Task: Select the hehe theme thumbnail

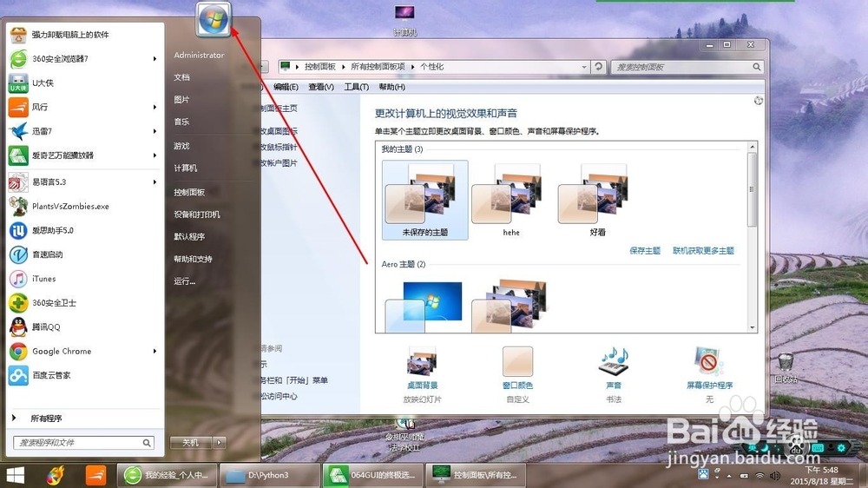Action: (511, 201)
